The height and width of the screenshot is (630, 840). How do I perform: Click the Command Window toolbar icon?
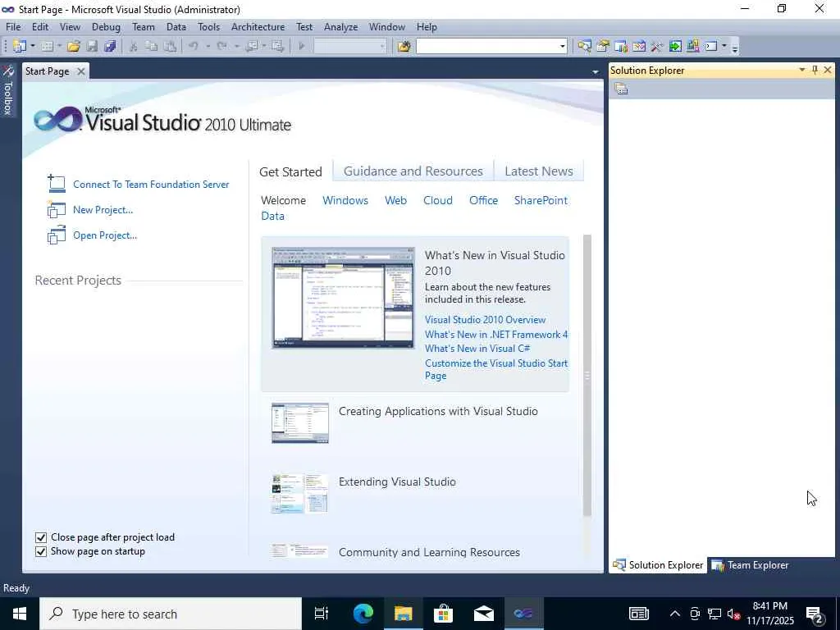711,46
